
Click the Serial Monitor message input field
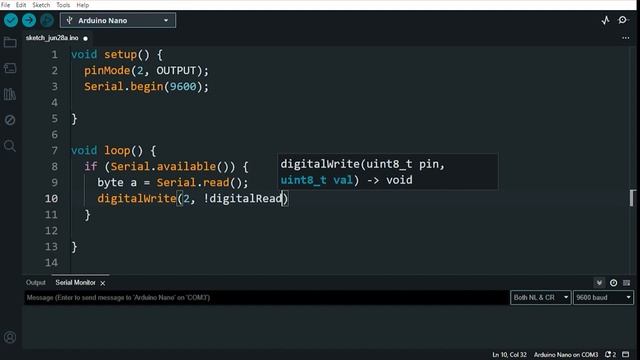(x=265, y=298)
